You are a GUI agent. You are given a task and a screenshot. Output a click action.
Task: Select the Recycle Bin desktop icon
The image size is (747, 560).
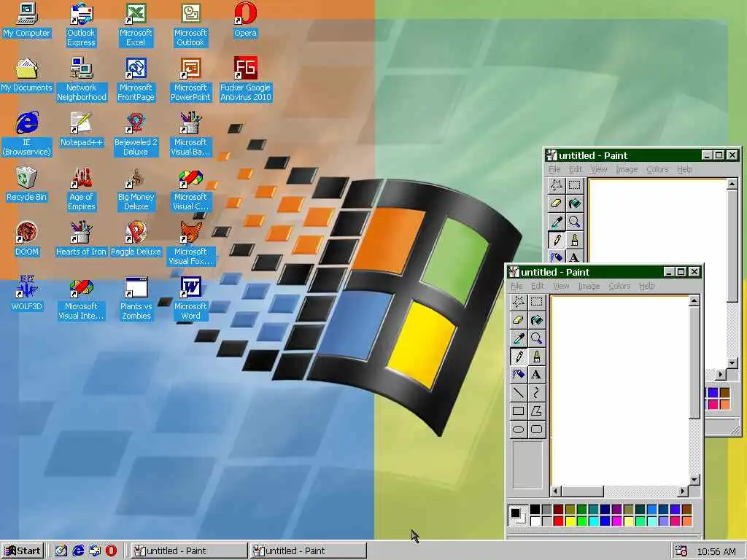[27, 184]
